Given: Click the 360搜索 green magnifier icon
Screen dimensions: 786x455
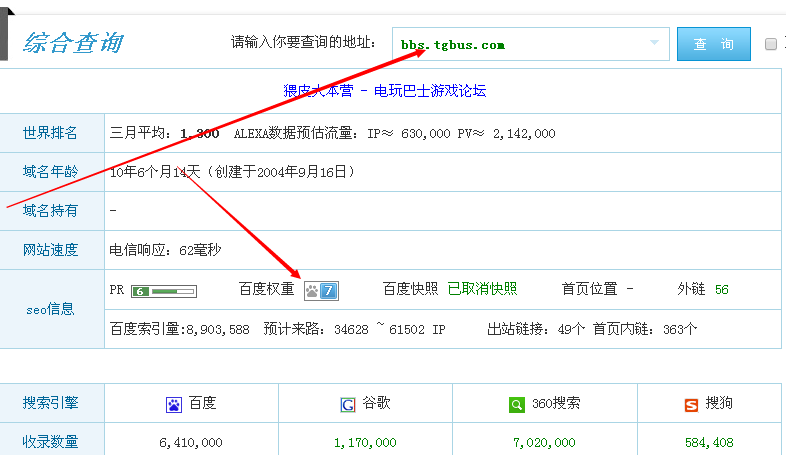Looking at the screenshot, I should pos(516,404).
